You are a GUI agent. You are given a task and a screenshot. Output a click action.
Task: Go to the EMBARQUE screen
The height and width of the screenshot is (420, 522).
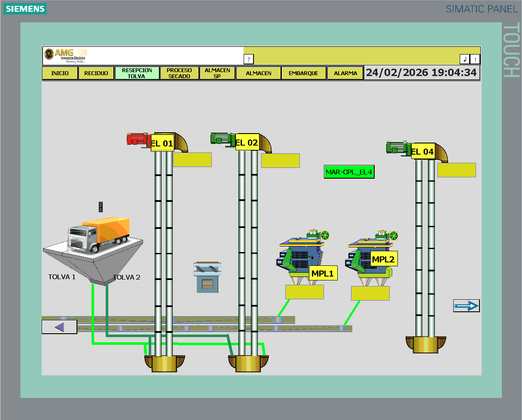[304, 73]
